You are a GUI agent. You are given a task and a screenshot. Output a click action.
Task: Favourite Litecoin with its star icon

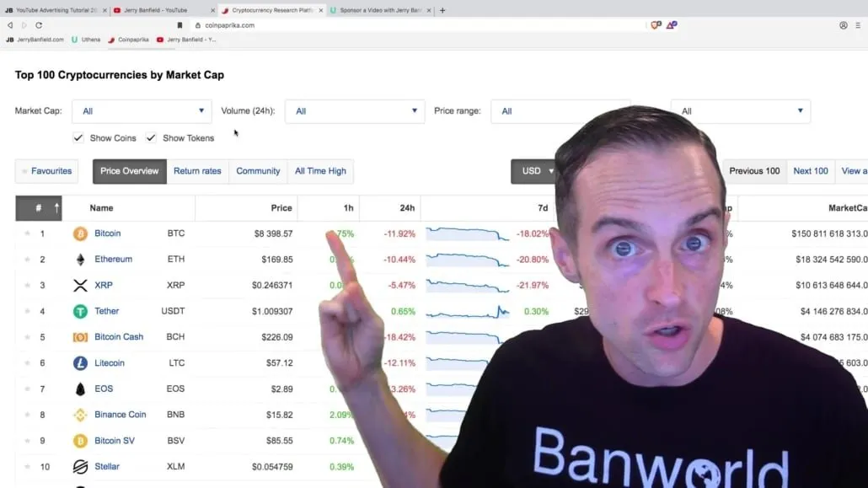click(27, 362)
